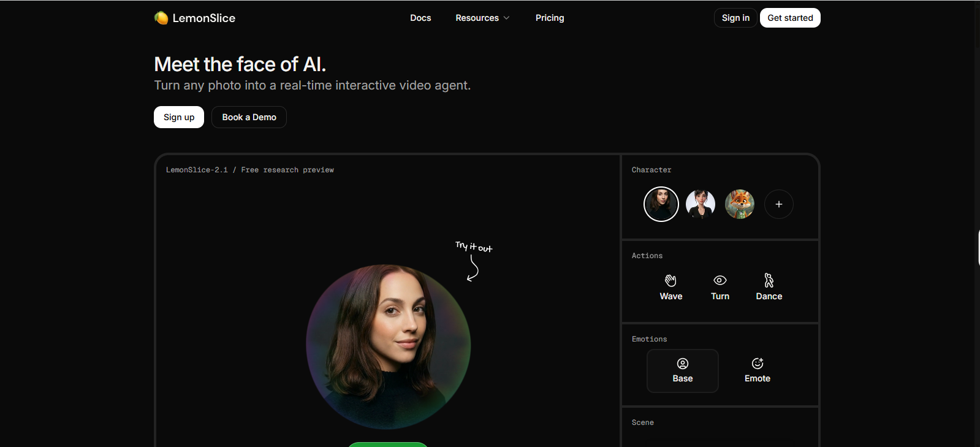Image resolution: width=980 pixels, height=447 pixels.
Task: Click the LemonSlice lemon logo icon
Action: pyautogui.click(x=161, y=18)
